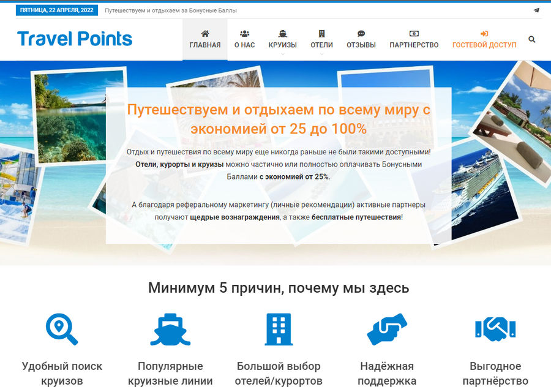
Task: Click the Популярные круизные линии label
Action: pos(170,374)
